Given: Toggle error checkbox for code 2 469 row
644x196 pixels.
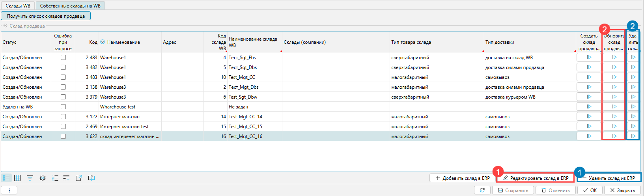Looking at the screenshot, I should 63,126.
